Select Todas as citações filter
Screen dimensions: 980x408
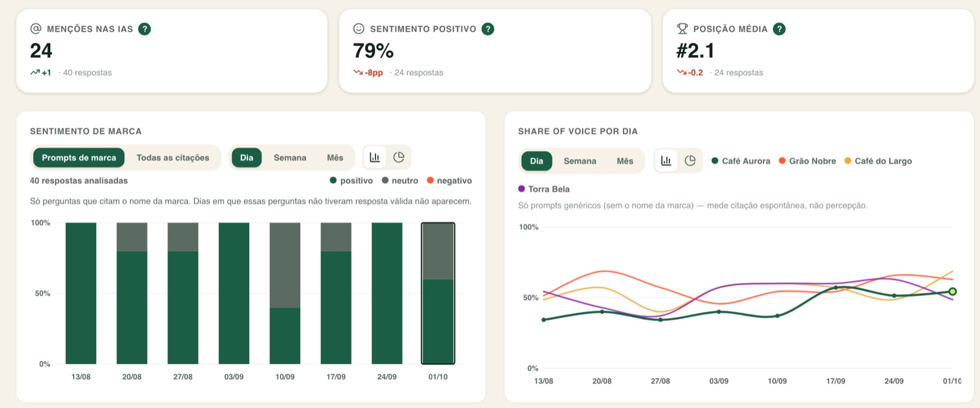point(173,157)
